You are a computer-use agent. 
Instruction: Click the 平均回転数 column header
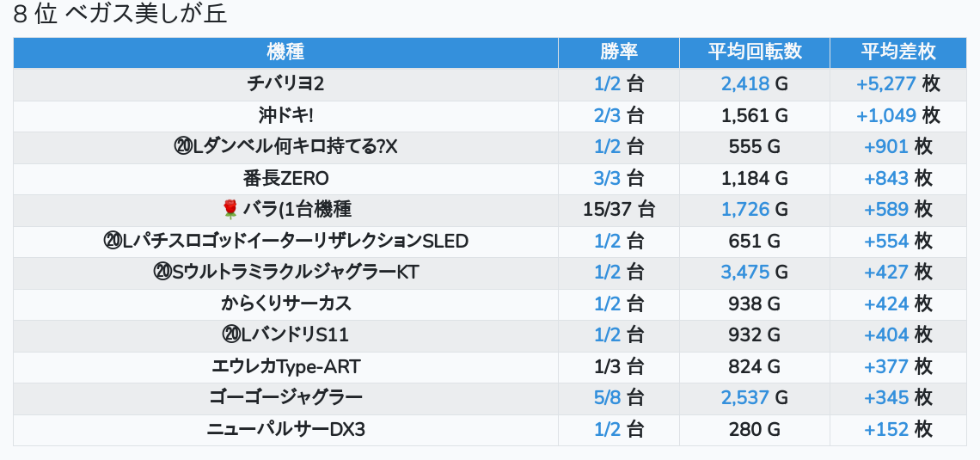click(x=755, y=52)
